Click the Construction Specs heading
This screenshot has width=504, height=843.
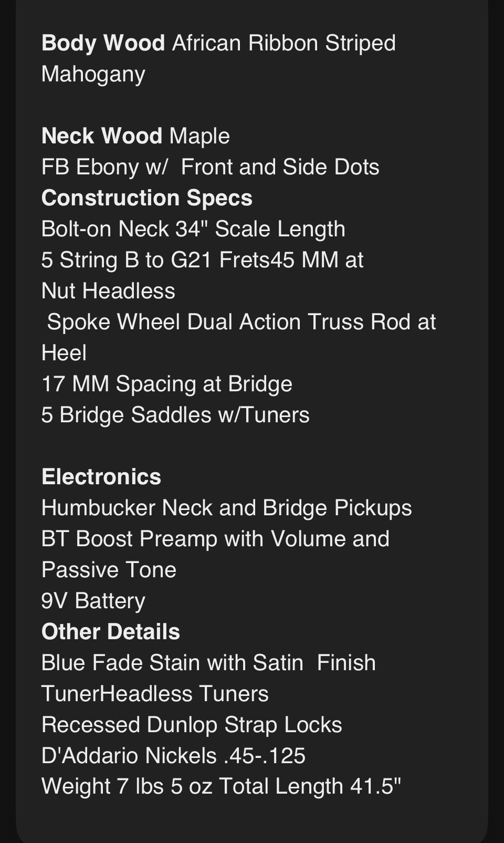pos(147,198)
